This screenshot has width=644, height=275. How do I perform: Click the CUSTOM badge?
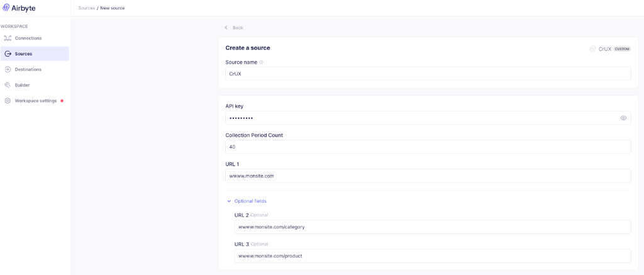[622, 49]
